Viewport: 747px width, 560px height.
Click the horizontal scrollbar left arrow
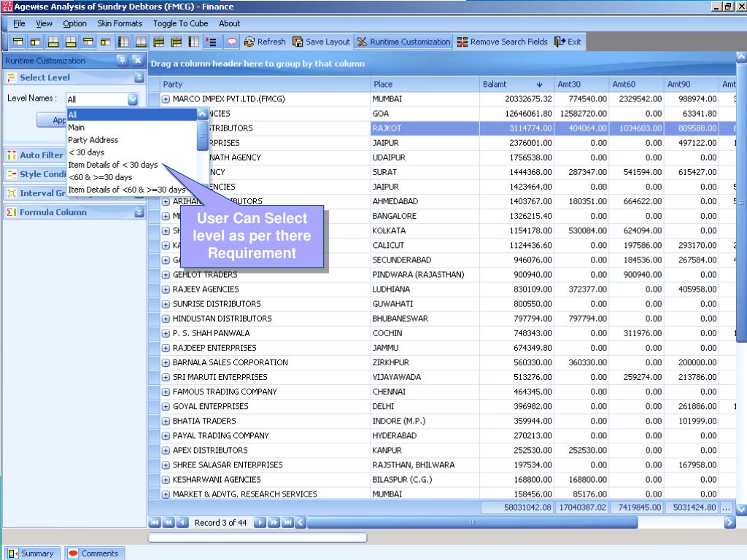(300, 522)
